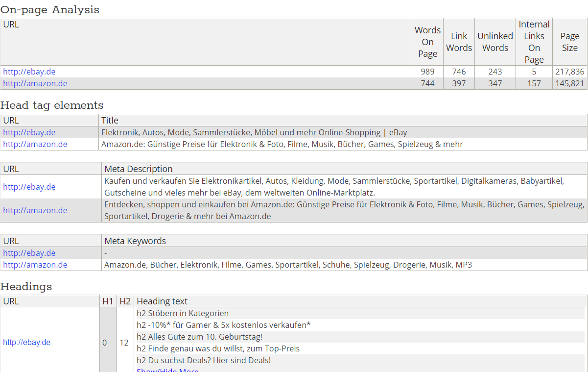588x372 pixels.
Task: Click the Link Words column header
Action: tap(459, 42)
